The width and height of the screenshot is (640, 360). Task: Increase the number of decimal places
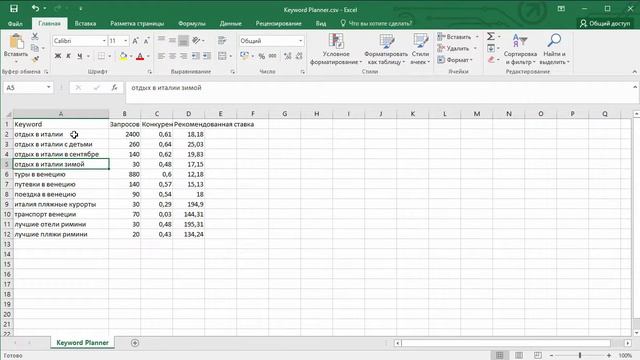click(x=288, y=56)
